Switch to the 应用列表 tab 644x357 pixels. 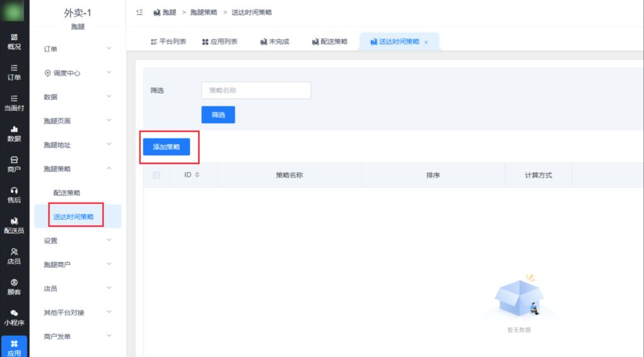pyautogui.click(x=219, y=41)
